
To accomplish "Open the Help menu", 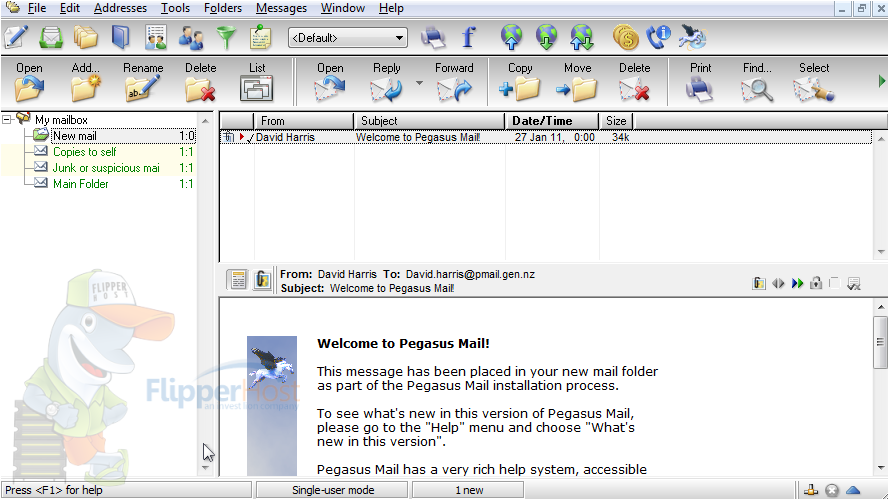I will pyautogui.click(x=391, y=8).
